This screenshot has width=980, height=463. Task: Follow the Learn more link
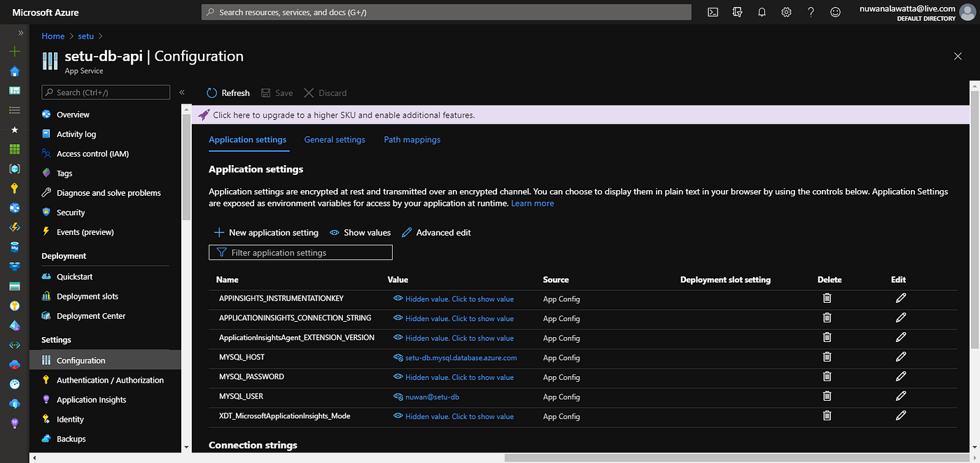[532, 204]
